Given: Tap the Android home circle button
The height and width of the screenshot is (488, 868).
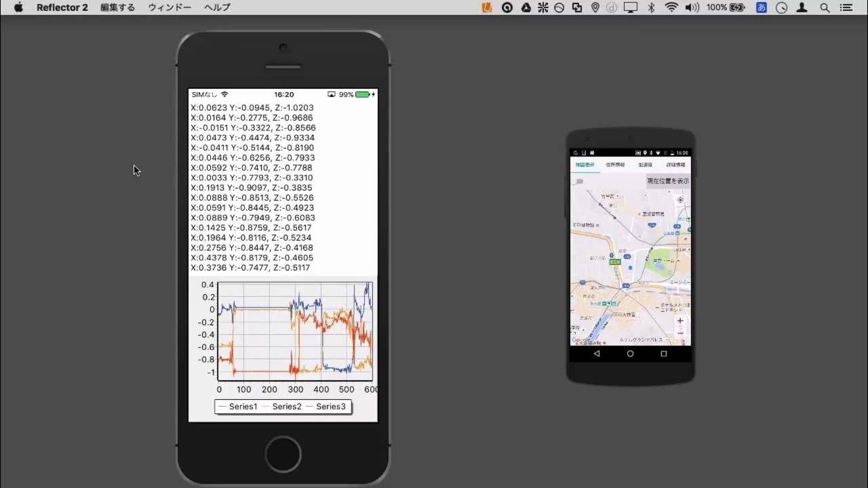Looking at the screenshot, I should (x=630, y=354).
